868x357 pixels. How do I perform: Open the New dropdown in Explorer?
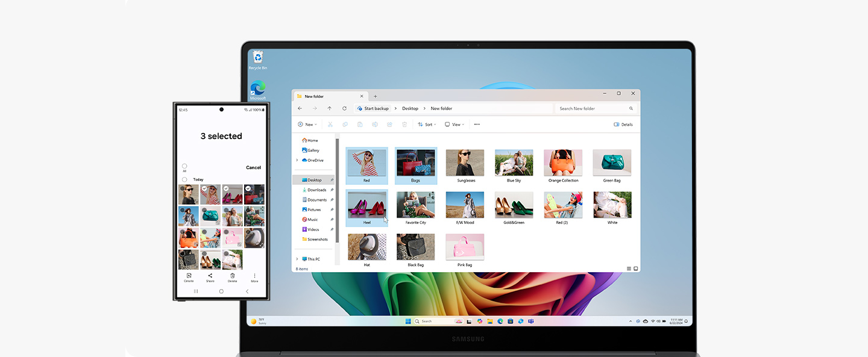click(307, 125)
